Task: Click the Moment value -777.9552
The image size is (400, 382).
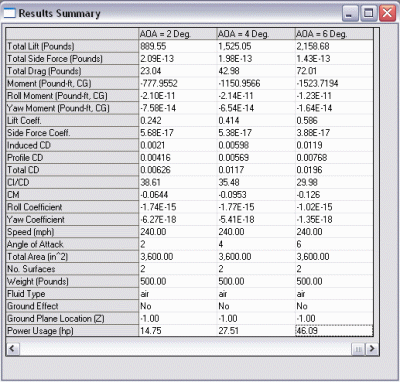Action: click(x=178, y=83)
